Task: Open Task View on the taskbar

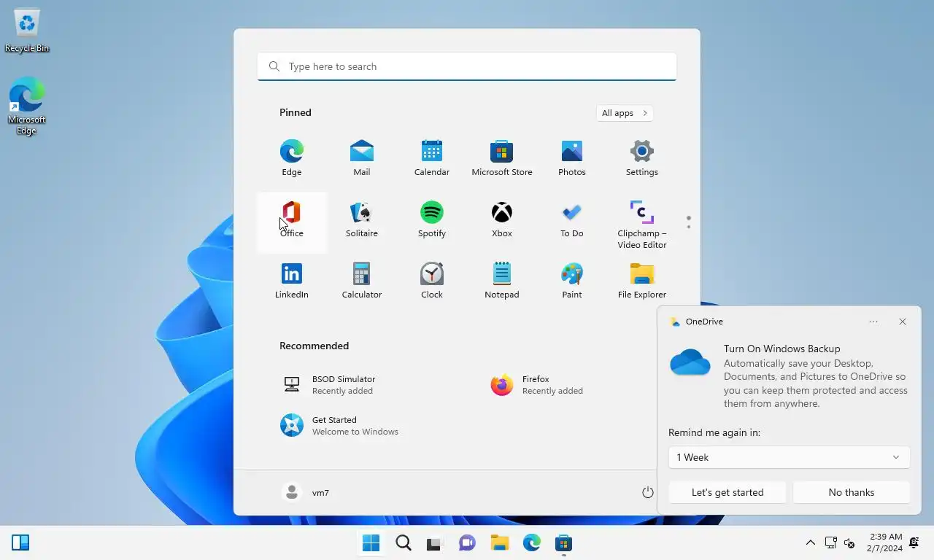Action: point(436,543)
